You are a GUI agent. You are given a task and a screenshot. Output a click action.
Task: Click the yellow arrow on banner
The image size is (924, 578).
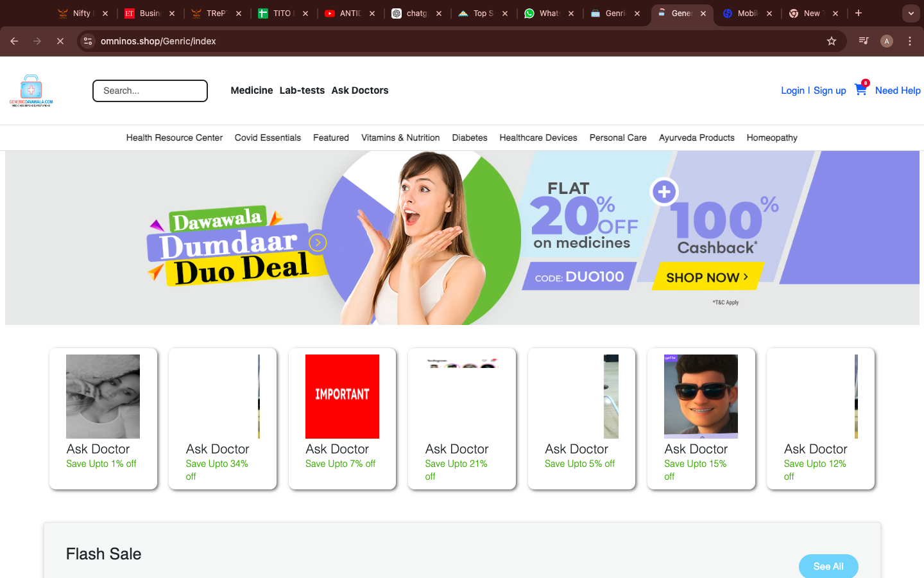click(318, 243)
